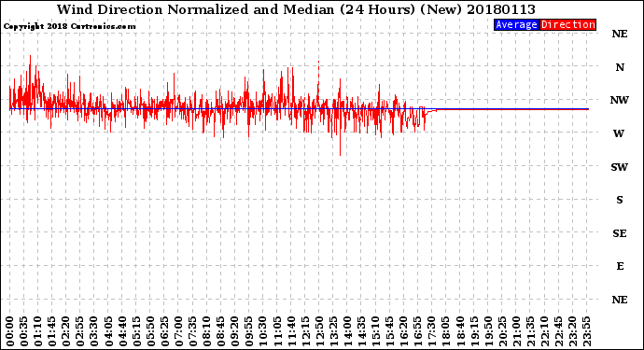Click the 12:15 time axis label

click(x=305, y=331)
